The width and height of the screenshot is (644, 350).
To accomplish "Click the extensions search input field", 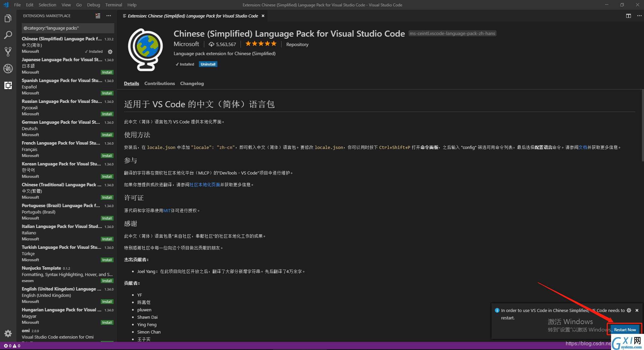I will click(x=68, y=28).
